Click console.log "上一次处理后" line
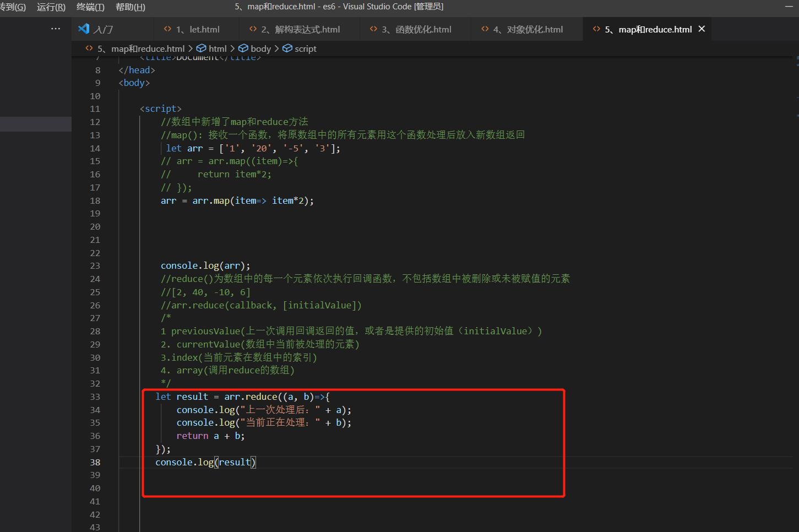Image resolution: width=799 pixels, height=532 pixels. (x=264, y=410)
